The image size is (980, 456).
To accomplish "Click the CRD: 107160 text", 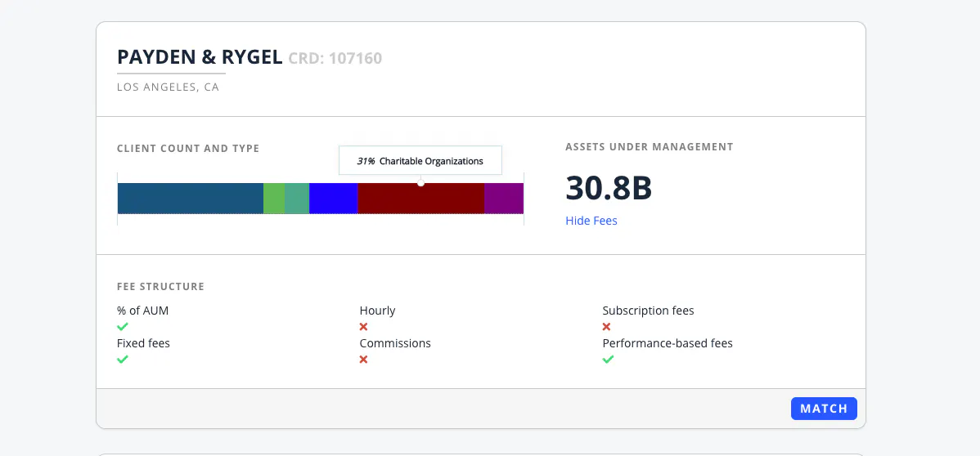I will (x=335, y=59).
